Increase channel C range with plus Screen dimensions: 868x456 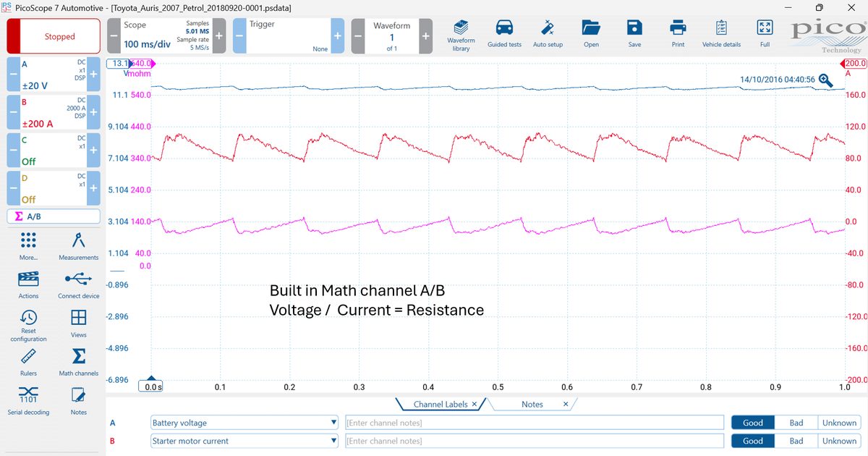93,151
